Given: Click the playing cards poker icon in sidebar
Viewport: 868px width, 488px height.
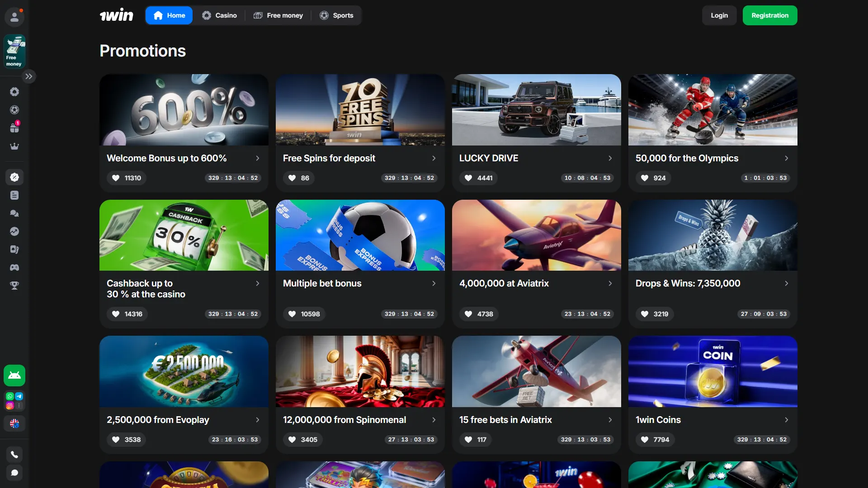Looking at the screenshot, I should (x=14, y=249).
